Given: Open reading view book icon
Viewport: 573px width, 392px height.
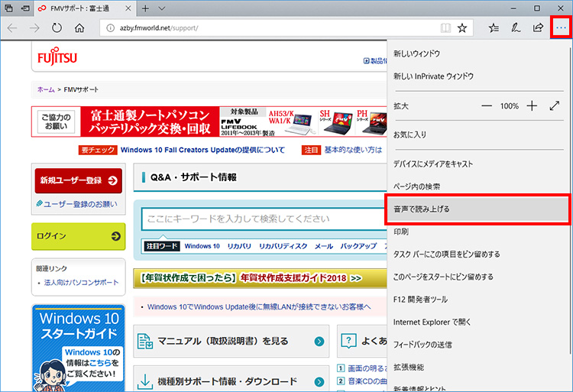Looking at the screenshot, I should 445,28.
